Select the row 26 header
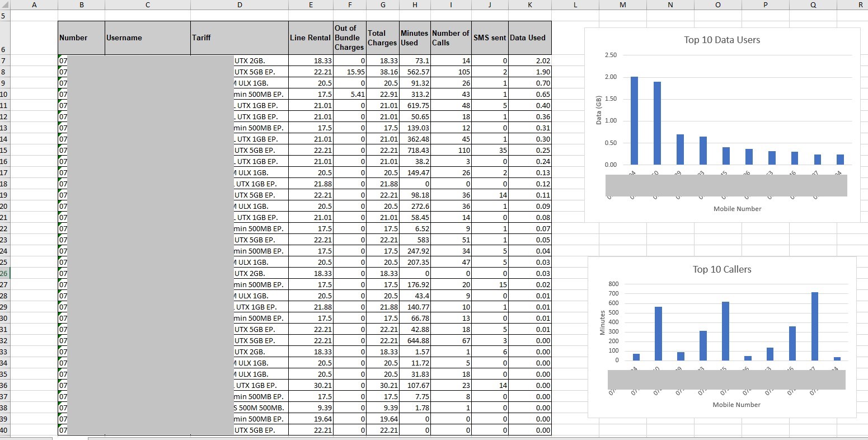The width and height of the screenshot is (868, 440). [x=6, y=273]
